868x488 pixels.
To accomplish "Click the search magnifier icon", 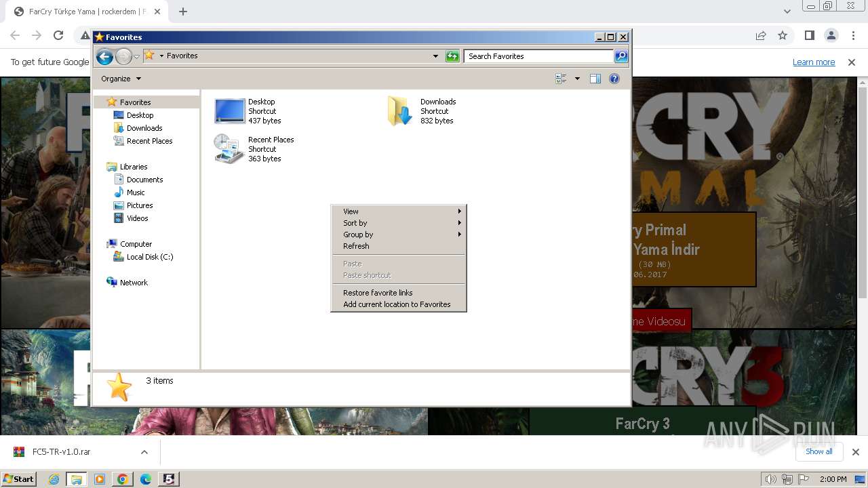I will coord(621,56).
